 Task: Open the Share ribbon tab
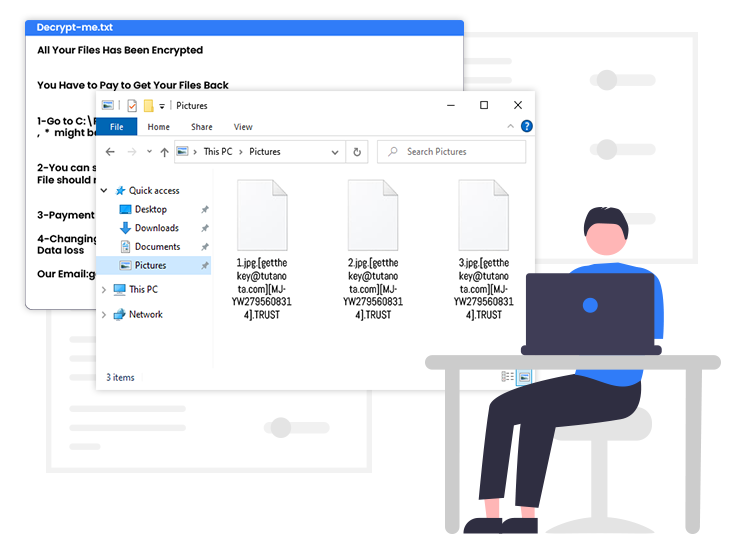pyautogui.click(x=201, y=127)
